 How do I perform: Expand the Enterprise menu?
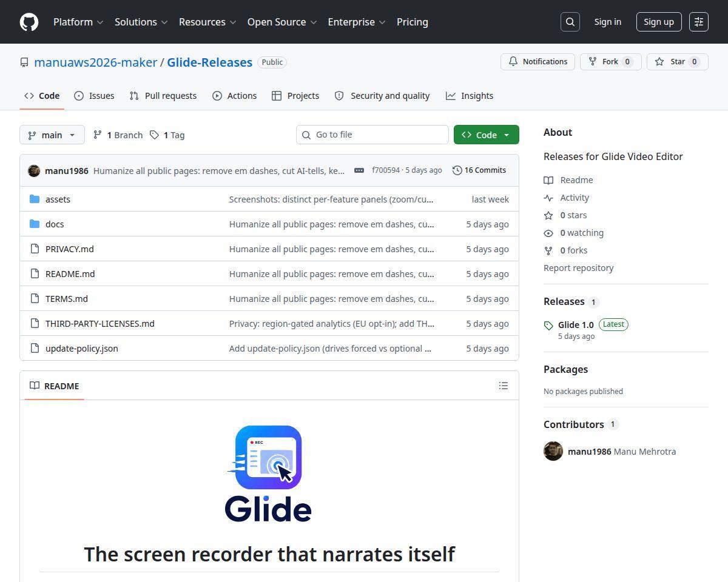coord(357,22)
